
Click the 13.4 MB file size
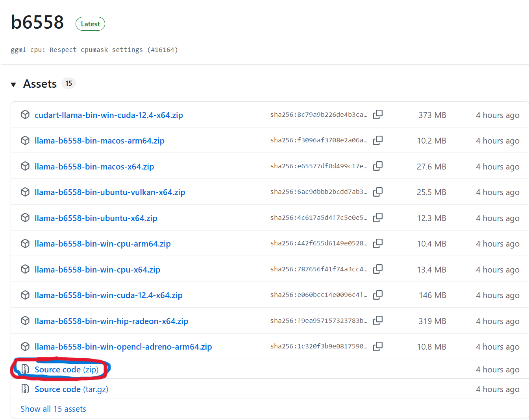point(431,270)
